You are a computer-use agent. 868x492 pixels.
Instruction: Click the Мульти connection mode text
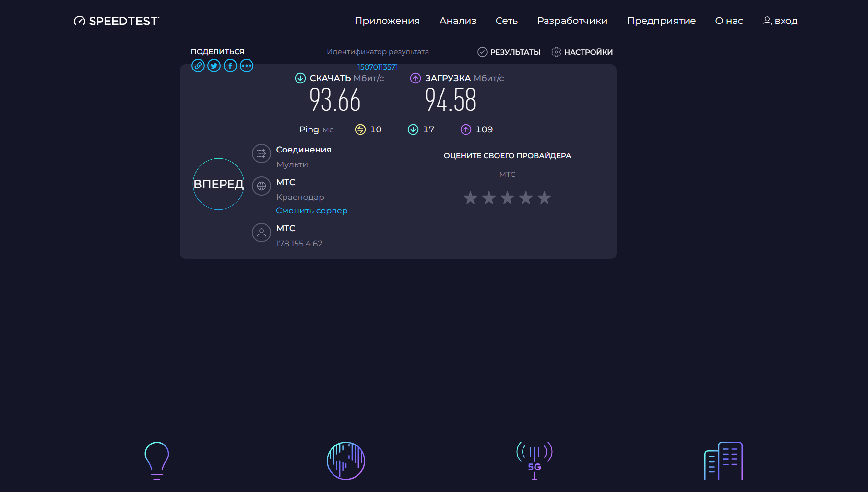coord(292,164)
